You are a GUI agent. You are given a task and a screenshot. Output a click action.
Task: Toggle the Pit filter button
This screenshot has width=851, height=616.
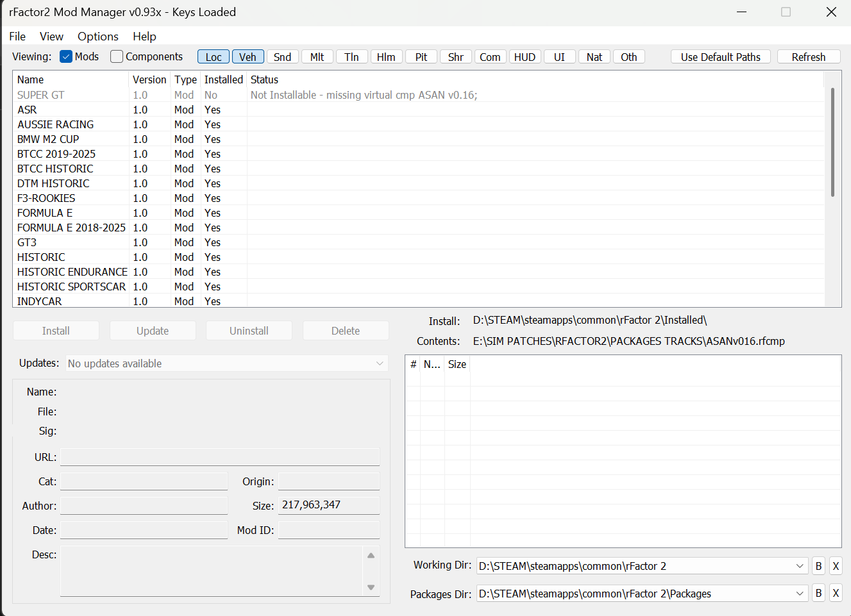click(421, 57)
